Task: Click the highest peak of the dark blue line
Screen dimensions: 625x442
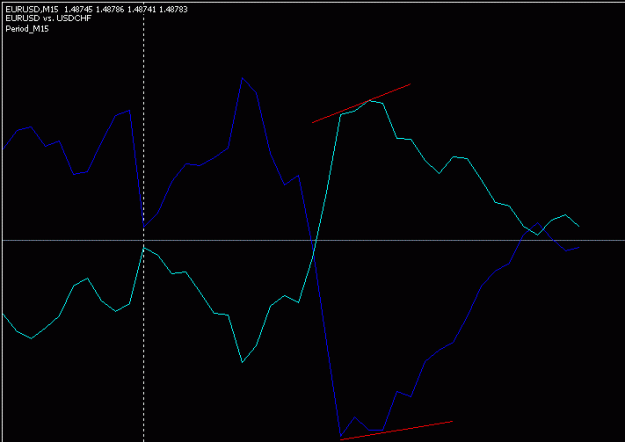Action: point(242,78)
